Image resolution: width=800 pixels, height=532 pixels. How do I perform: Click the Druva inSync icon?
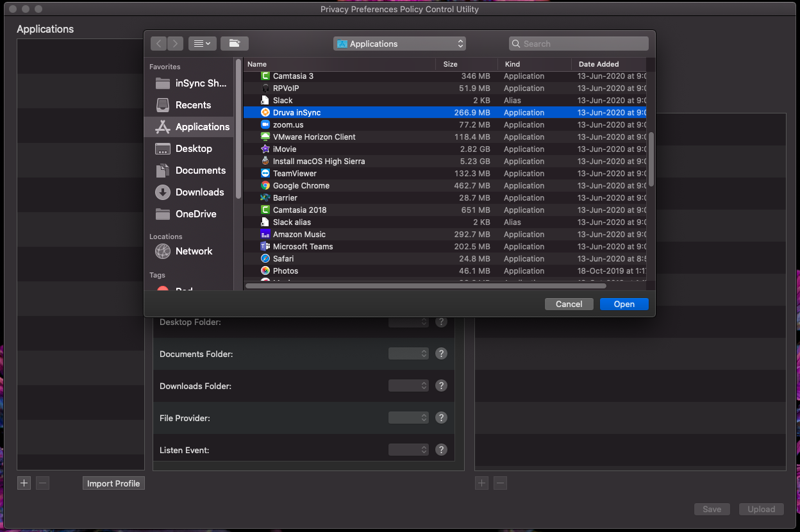coord(265,113)
